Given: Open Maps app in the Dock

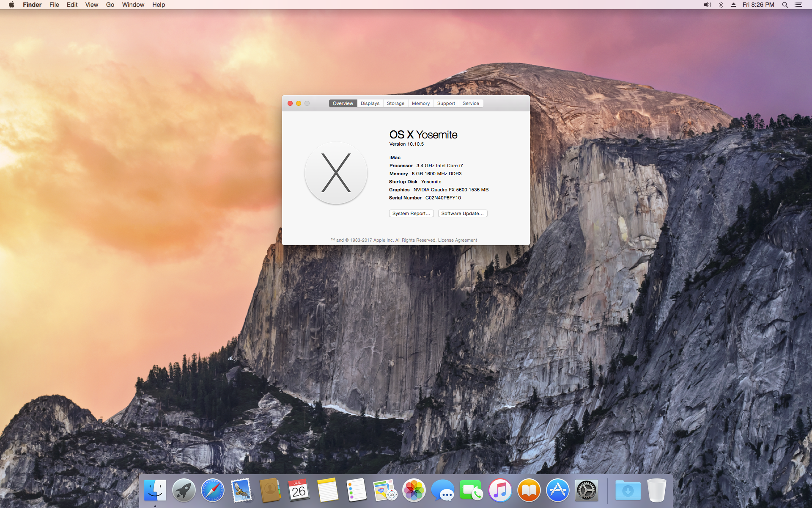Looking at the screenshot, I should (x=385, y=491).
